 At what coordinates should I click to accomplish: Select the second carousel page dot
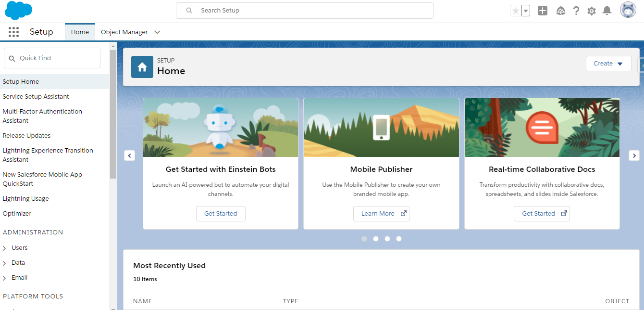point(376,239)
